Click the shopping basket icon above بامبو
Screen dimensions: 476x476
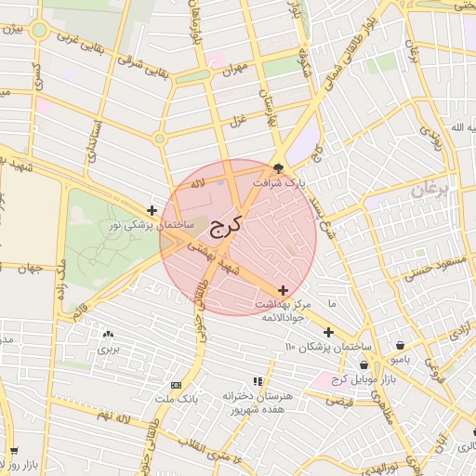(400, 345)
